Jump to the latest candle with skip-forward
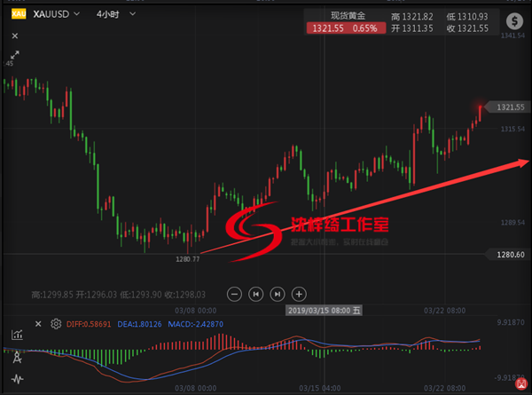532x395 pixels. (x=278, y=293)
